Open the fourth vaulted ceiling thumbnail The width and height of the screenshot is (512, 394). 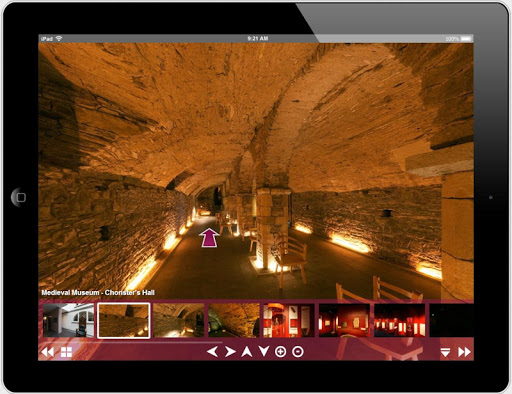234,320
